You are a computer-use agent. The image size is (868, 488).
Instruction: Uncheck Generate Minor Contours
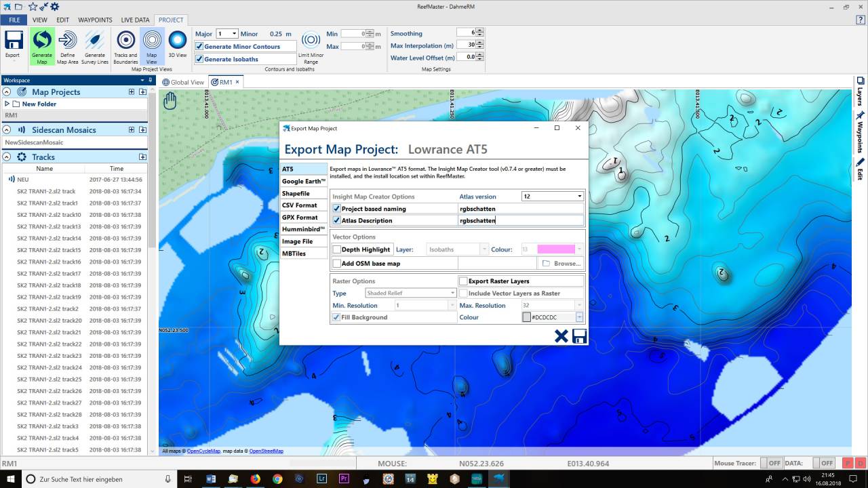click(199, 47)
